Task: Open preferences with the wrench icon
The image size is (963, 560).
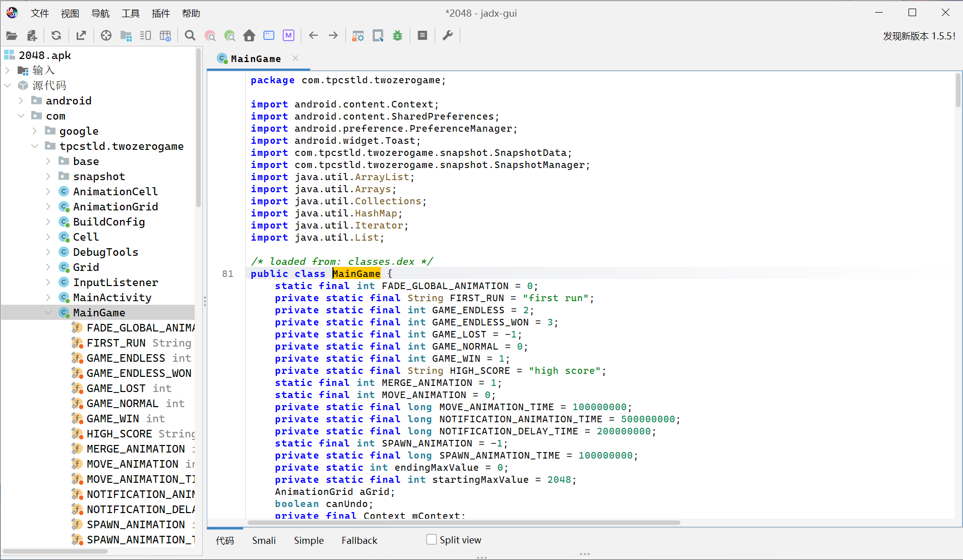Action: click(x=447, y=36)
